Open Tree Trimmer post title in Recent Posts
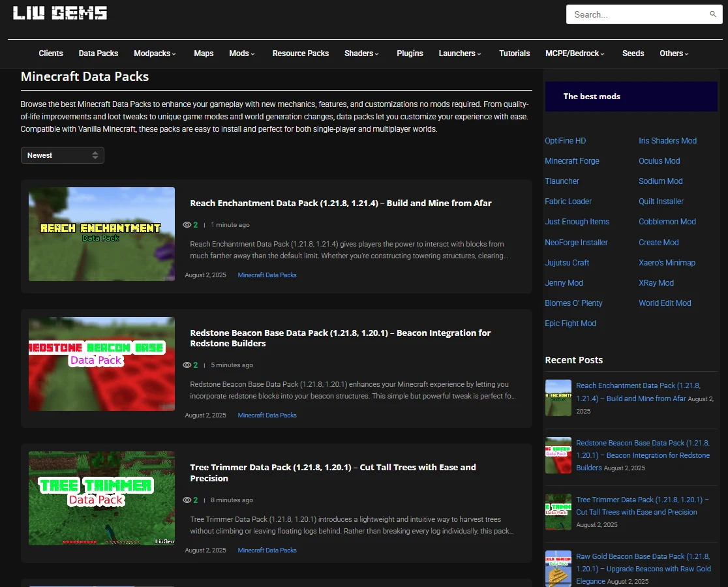The height and width of the screenshot is (587, 728). coord(643,505)
